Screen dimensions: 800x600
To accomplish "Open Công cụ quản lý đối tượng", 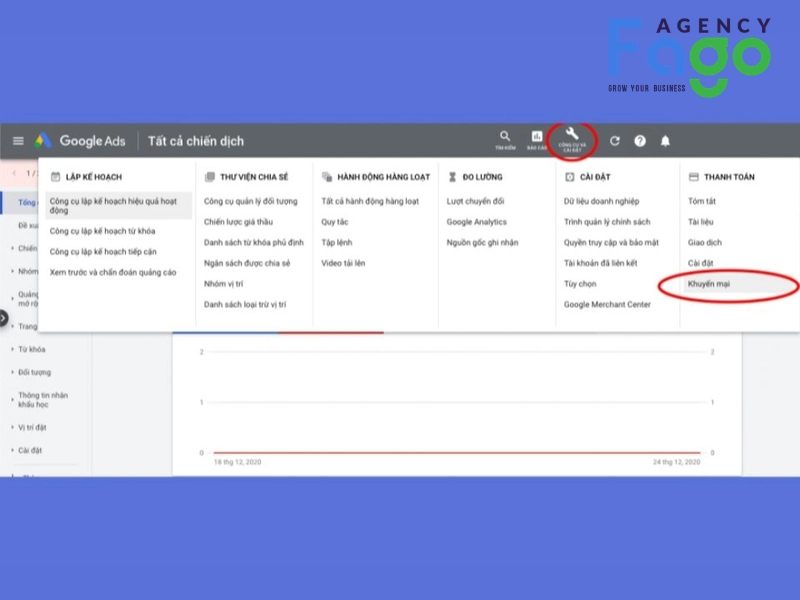I will pos(251,201).
